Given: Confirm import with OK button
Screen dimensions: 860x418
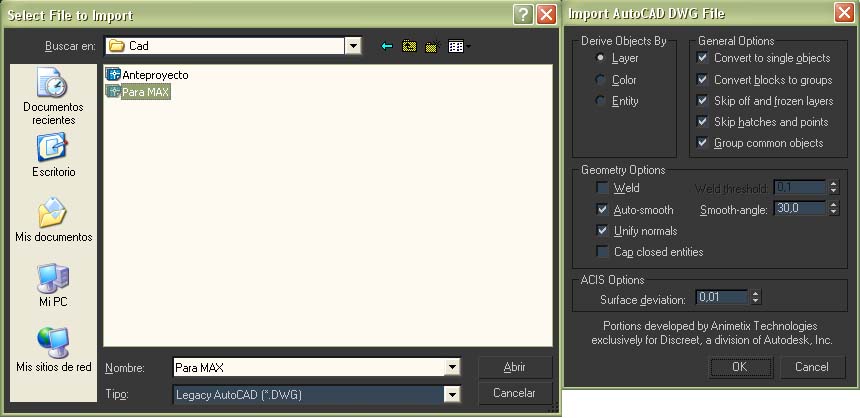Looking at the screenshot, I should tap(740, 367).
